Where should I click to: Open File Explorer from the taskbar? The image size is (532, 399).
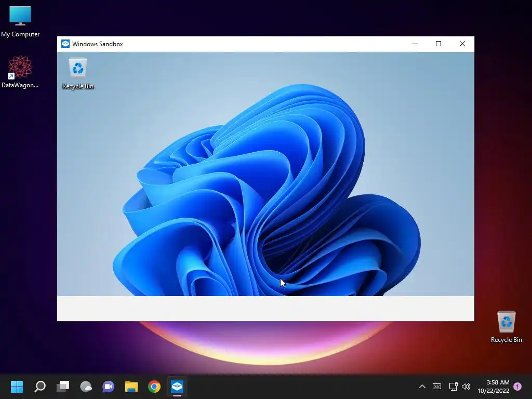point(131,386)
